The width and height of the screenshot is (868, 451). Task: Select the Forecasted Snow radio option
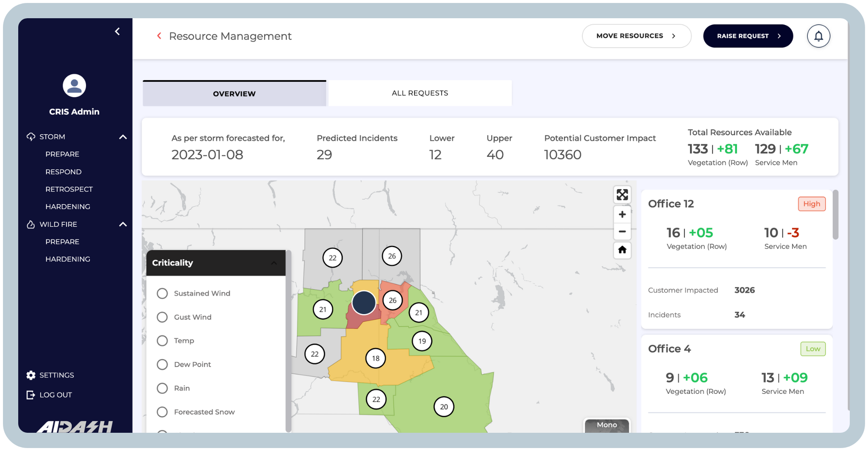[x=162, y=412]
